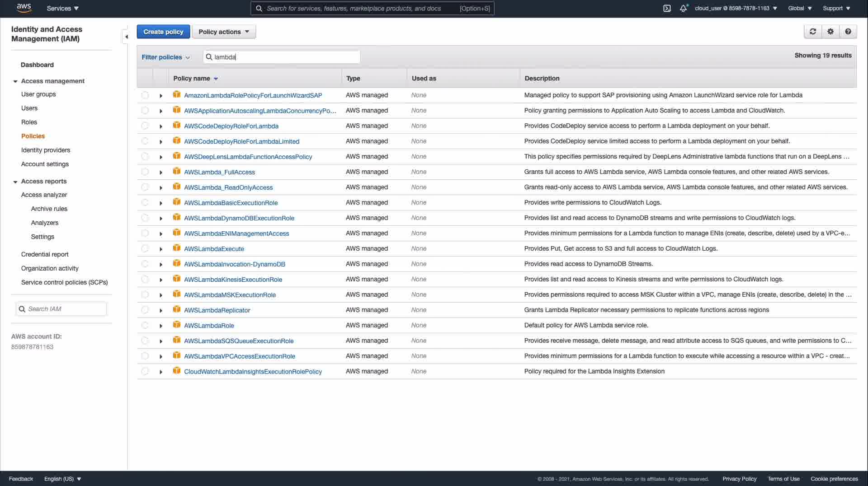Click the policy icon for AWSLambdaRole
868x486 pixels.
coord(177,325)
